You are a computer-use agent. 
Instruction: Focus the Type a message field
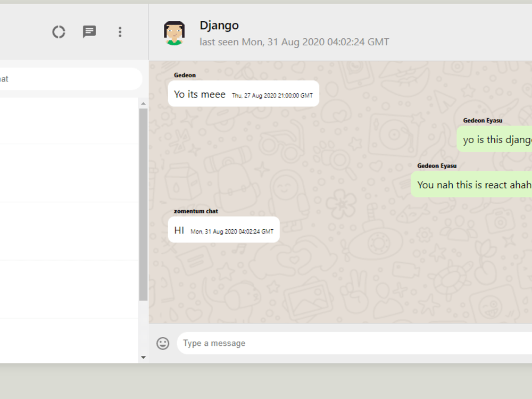(354, 343)
